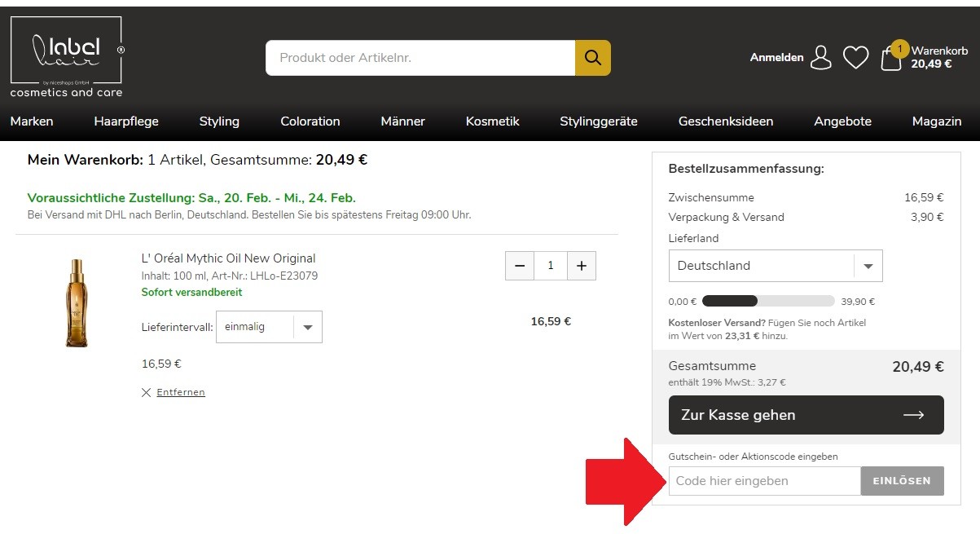Image resolution: width=980 pixels, height=534 pixels.
Task: Open the Lieferland Deutschland dropdown
Action: 776,266
